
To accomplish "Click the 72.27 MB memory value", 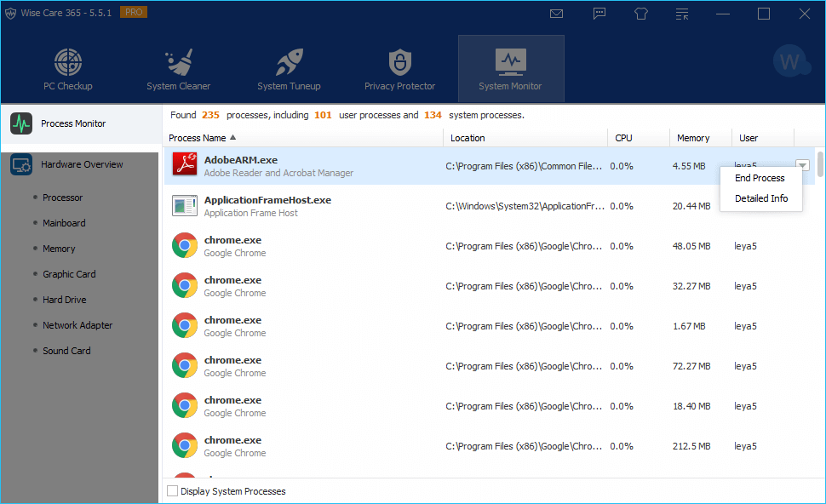I will [691, 366].
